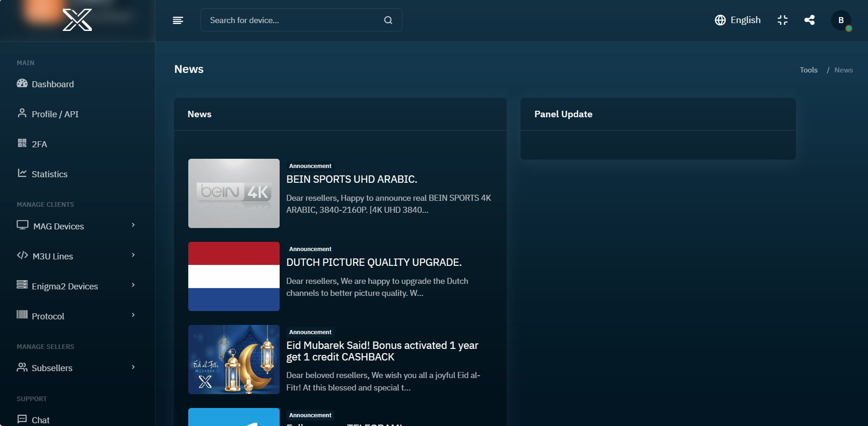This screenshot has height=426, width=868.
Task: Click the News breadcrumb link
Action: pyautogui.click(x=844, y=70)
